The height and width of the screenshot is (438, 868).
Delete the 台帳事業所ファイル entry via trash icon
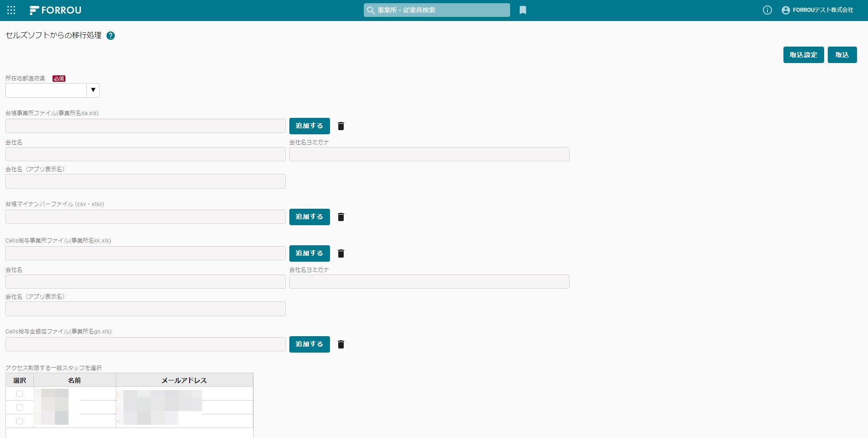(x=341, y=126)
